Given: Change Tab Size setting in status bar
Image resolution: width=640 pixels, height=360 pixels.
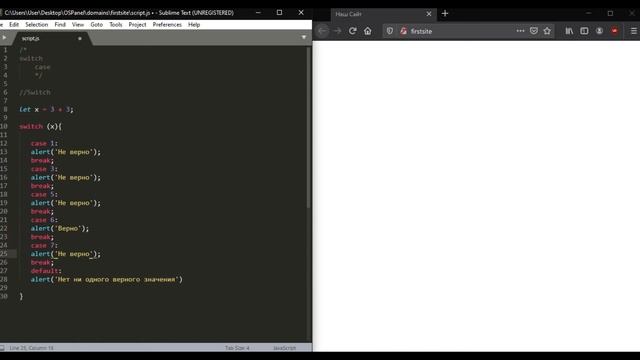Looking at the screenshot, I should point(237,348).
